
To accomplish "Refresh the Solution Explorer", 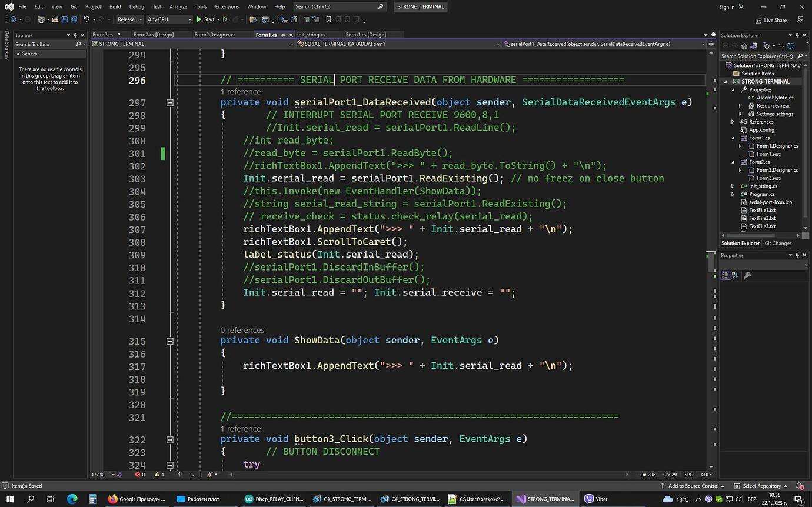I will (790, 46).
